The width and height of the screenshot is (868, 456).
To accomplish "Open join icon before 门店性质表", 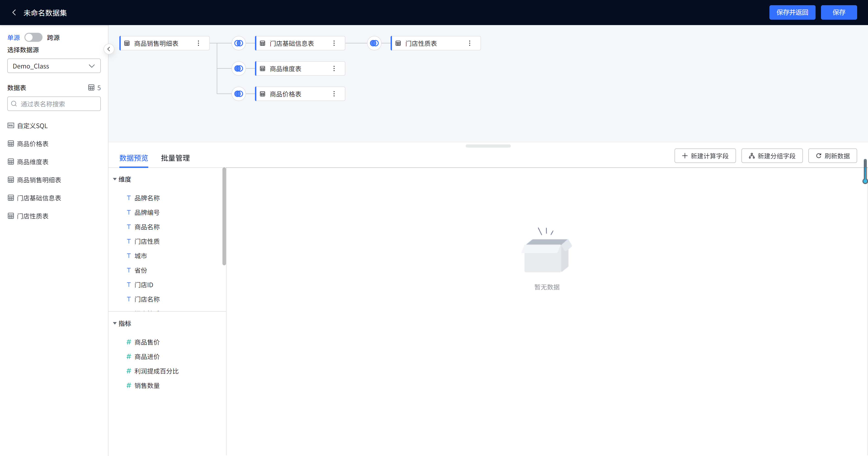I will tap(374, 43).
